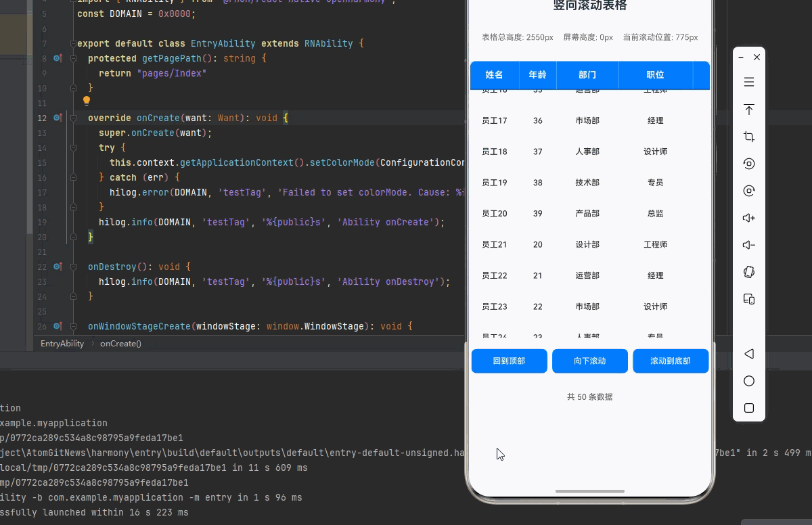812x525 pixels.
Task: Click override gutter icon on line 12
Action: click(58, 118)
